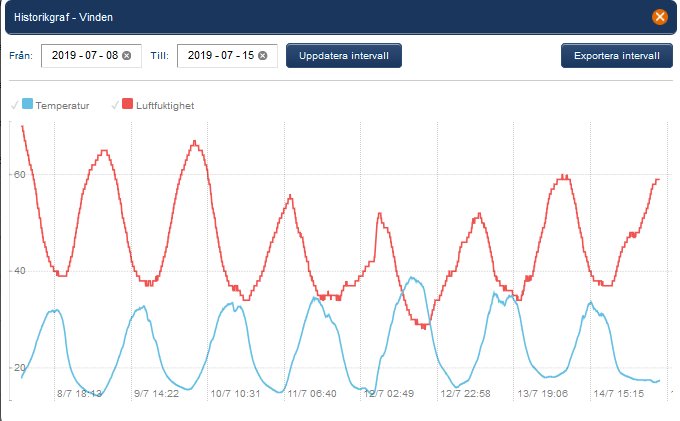Screen dimensions: 680x421
Task: Click the 60 value on y-axis
Action: pyautogui.click(x=20, y=175)
